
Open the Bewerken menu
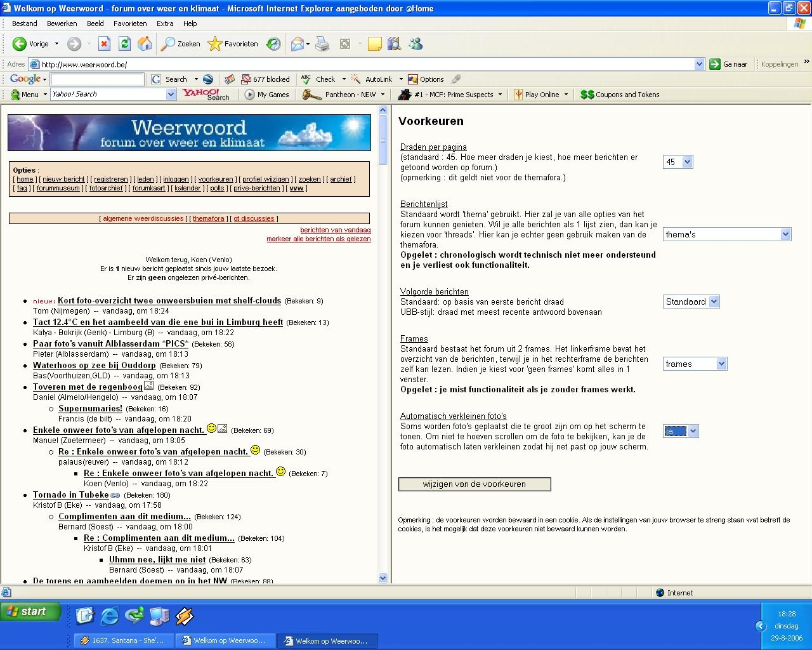[x=62, y=23]
